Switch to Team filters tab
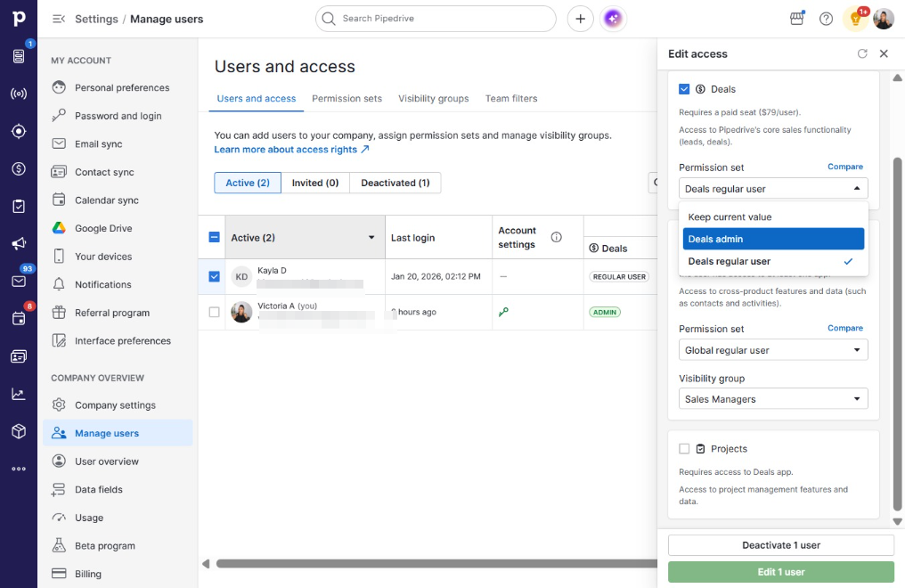Screen dimensions: 905x588 (511, 99)
